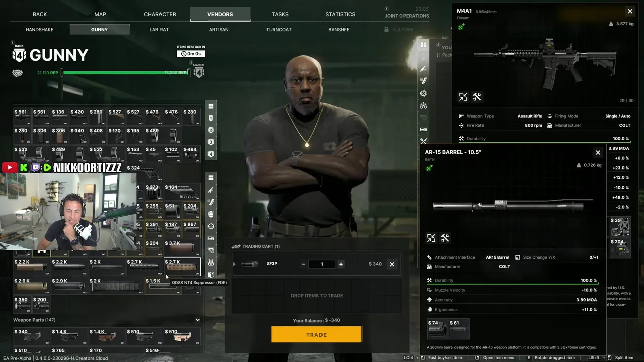Viewport: 644px width, 362px height.
Task: Select Gunny vendor tab
Action: click(99, 30)
